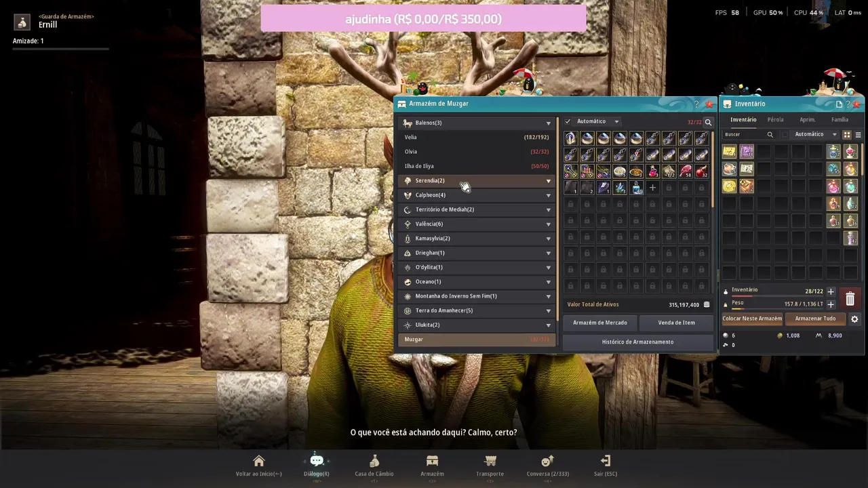The height and width of the screenshot is (488, 868).
Task: Select the Armazém chest icon in bottom bar
Action: coord(432,461)
